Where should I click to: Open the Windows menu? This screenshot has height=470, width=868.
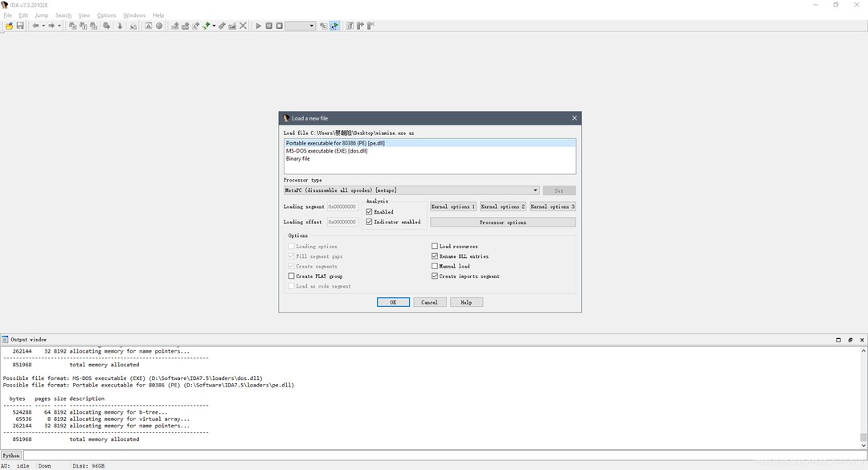(134, 15)
